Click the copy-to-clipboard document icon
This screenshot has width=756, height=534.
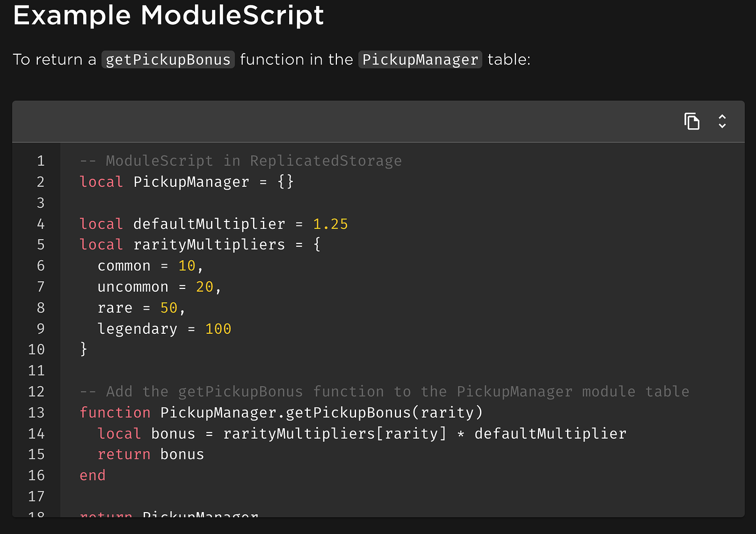click(692, 121)
